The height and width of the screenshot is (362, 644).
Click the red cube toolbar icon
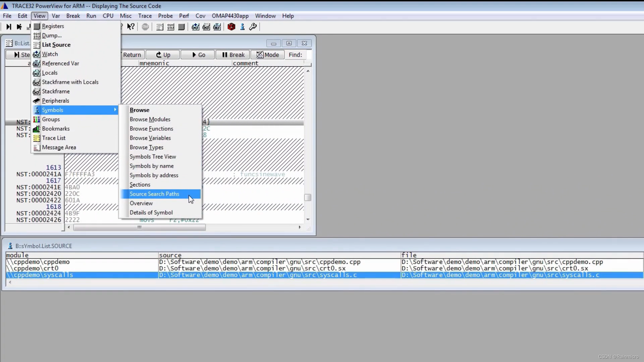231,27
